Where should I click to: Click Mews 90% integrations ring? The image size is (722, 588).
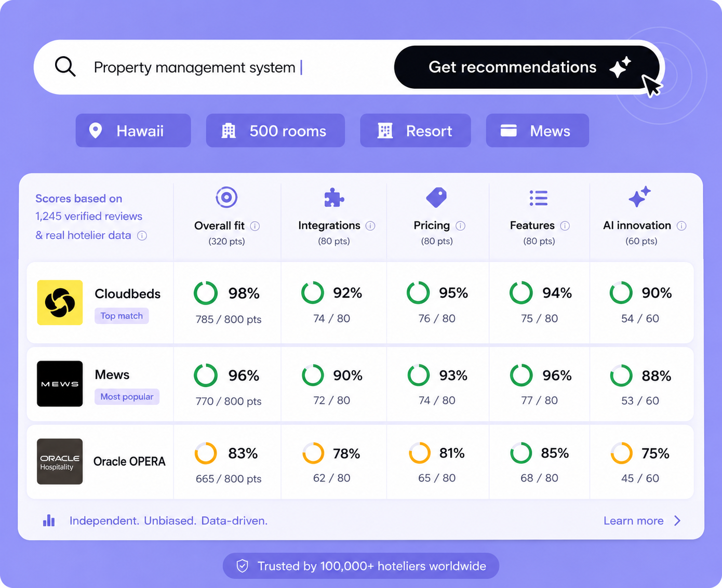(x=313, y=375)
